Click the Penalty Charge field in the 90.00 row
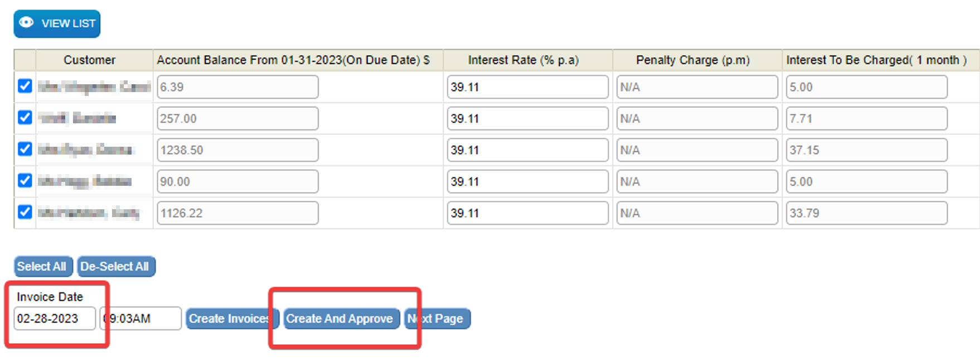Image resolution: width=980 pixels, height=361 pixels. pyautogui.click(x=697, y=181)
